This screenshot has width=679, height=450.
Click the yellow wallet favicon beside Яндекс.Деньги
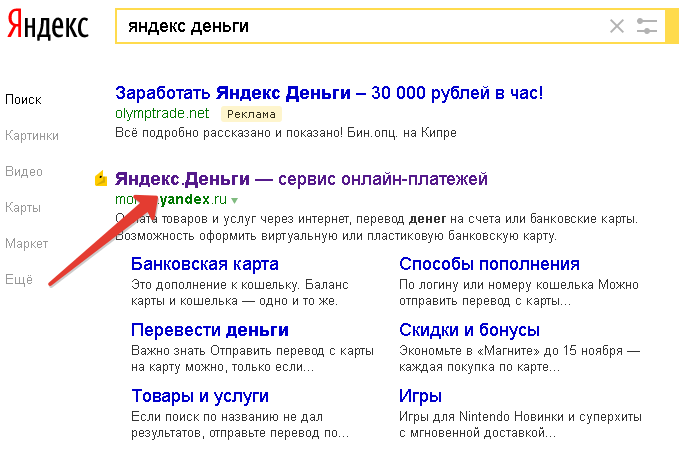click(101, 178)
